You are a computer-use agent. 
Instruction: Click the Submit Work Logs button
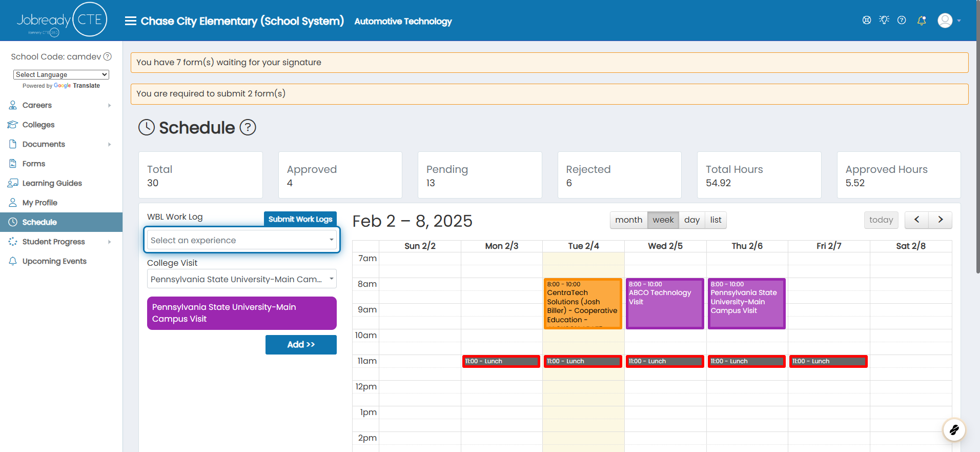pyautogui.click(x=300, y=219)
